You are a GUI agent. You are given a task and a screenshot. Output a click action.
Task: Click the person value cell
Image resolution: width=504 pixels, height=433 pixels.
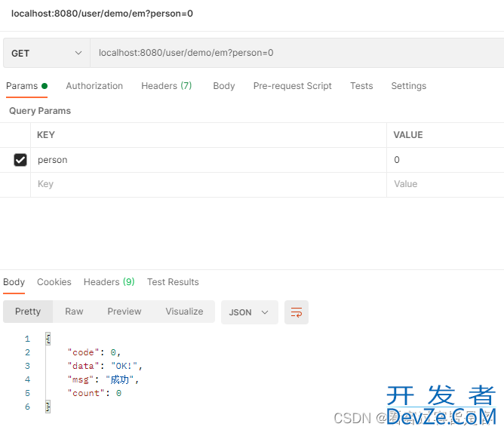point(444,160)
